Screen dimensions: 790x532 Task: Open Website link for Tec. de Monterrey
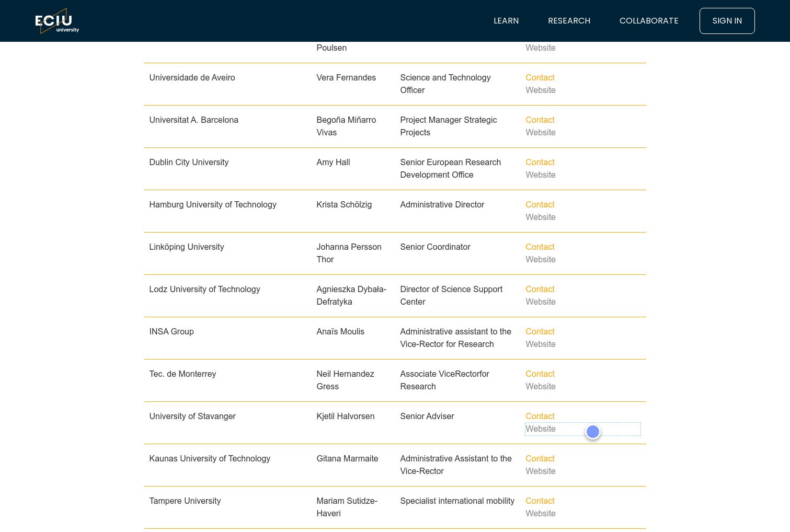541,386
